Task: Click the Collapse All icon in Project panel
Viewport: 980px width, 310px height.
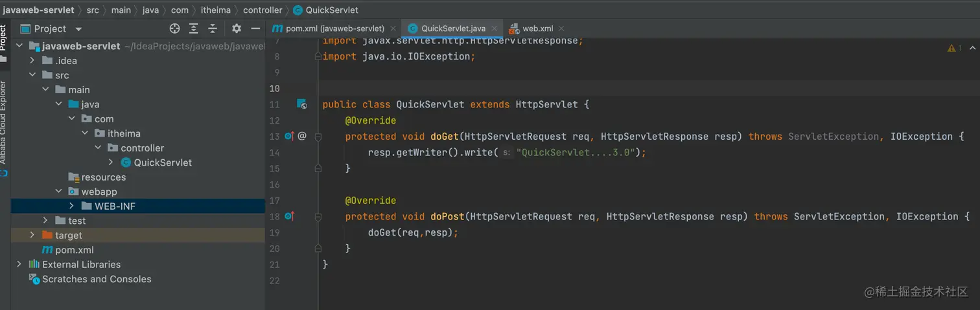Action: click(213, 28)
